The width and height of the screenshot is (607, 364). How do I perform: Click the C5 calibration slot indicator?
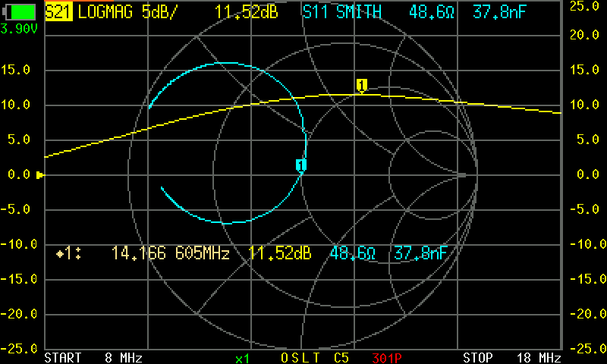click(x=341, y=357)
